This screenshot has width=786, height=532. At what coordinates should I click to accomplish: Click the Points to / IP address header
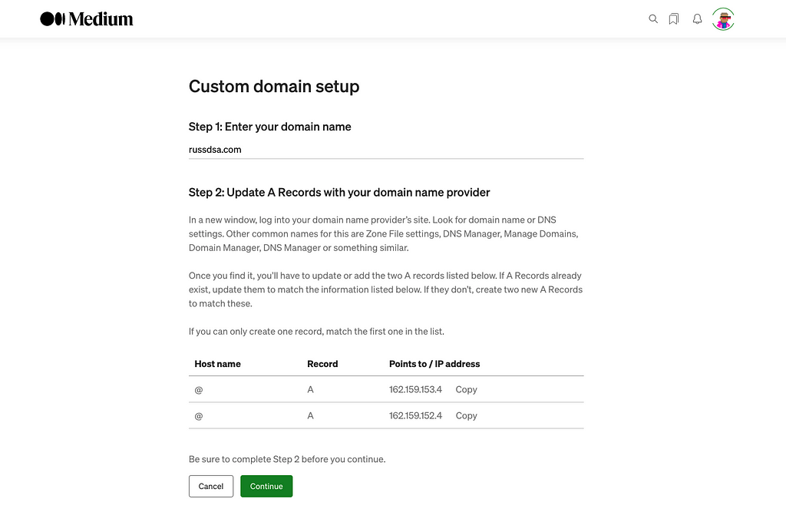tap(434, 364)
